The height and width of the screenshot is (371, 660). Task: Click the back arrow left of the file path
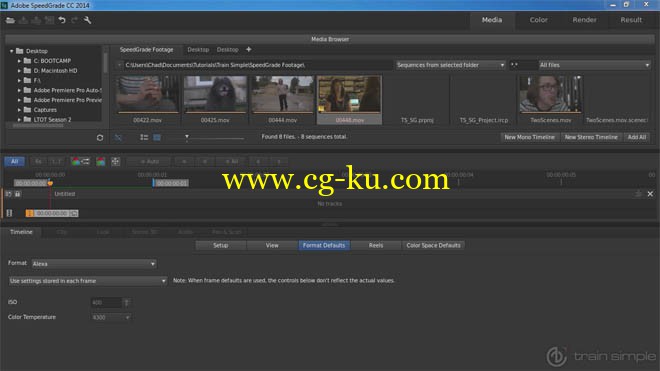pos(120,65)
